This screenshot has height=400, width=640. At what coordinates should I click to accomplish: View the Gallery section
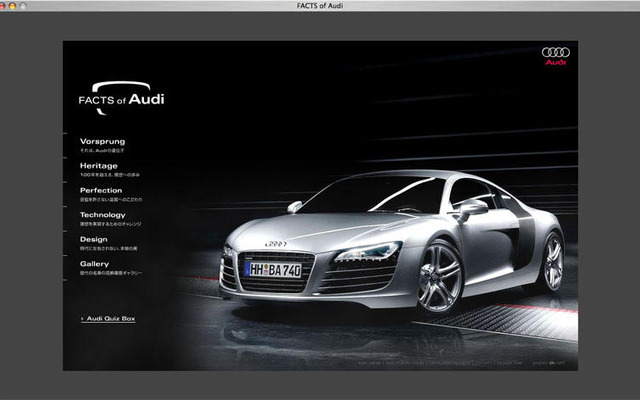[x=94, y=264]
